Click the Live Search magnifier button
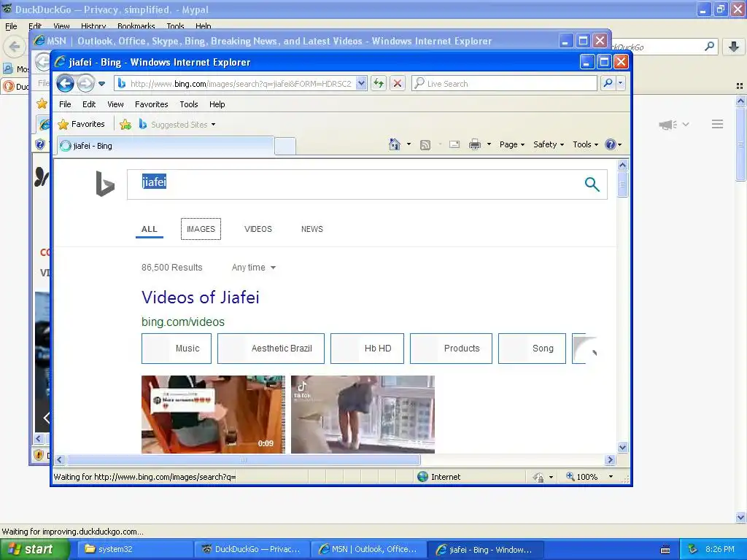This screenshot has height=560, width=747. tap(608, 84)
